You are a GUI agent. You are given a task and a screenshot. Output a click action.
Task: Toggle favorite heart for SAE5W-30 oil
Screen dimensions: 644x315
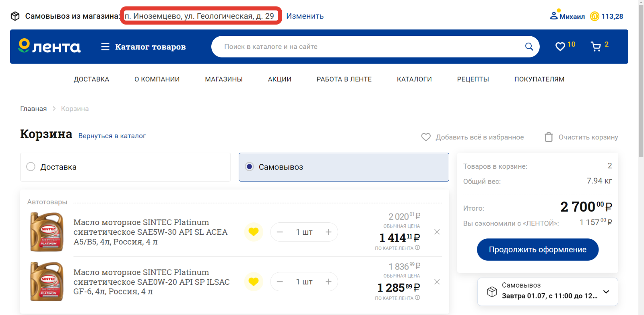coord(254,232)
